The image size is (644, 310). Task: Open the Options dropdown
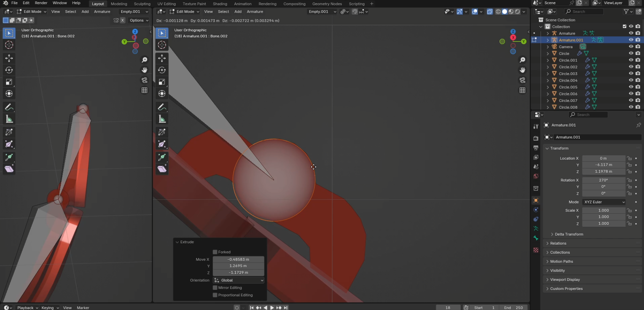(139, 20)
